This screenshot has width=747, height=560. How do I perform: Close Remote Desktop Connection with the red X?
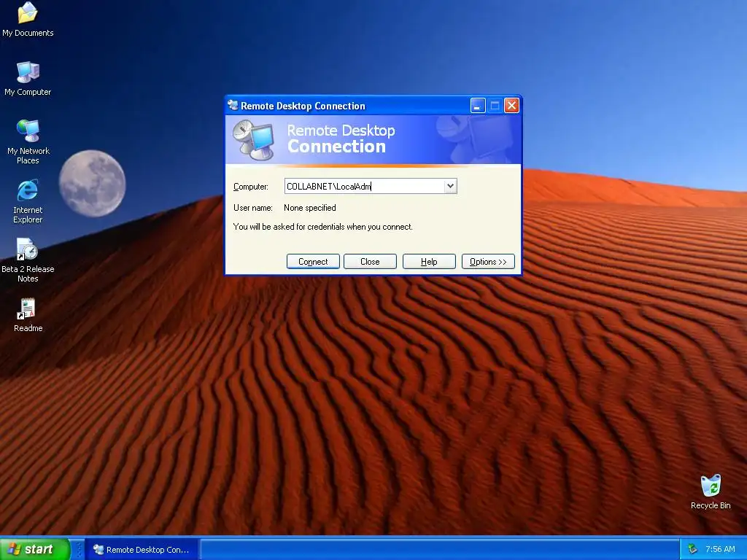(511, 106)
